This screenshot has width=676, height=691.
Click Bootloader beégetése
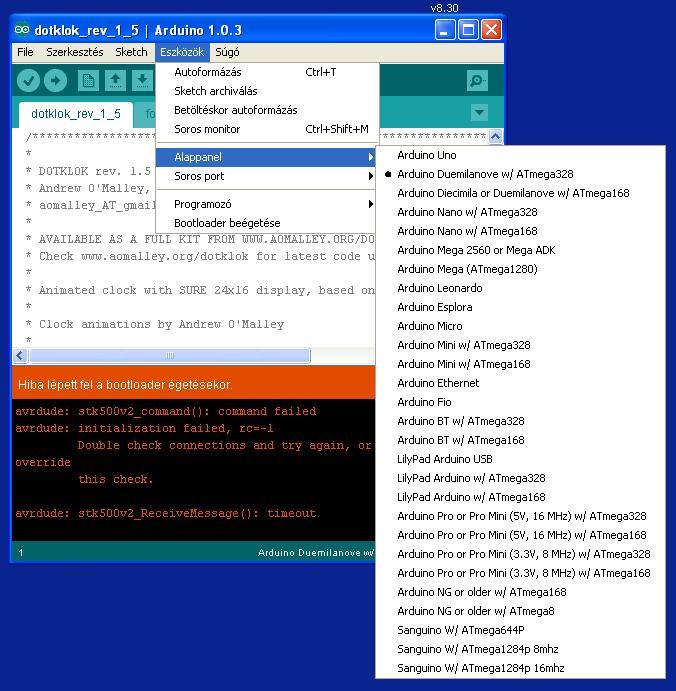pyautogui.click(x=267, y=223)
